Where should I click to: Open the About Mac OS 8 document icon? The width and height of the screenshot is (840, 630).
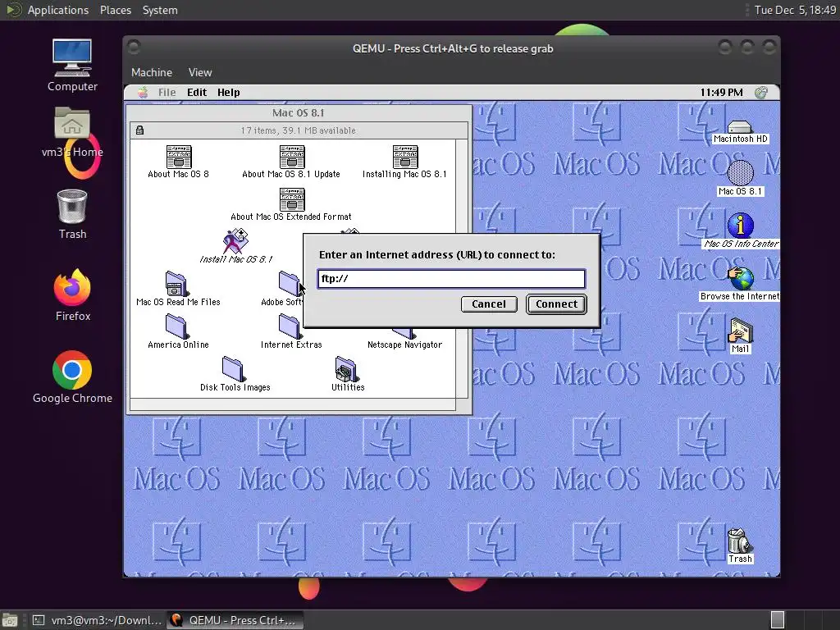[178, 157]
